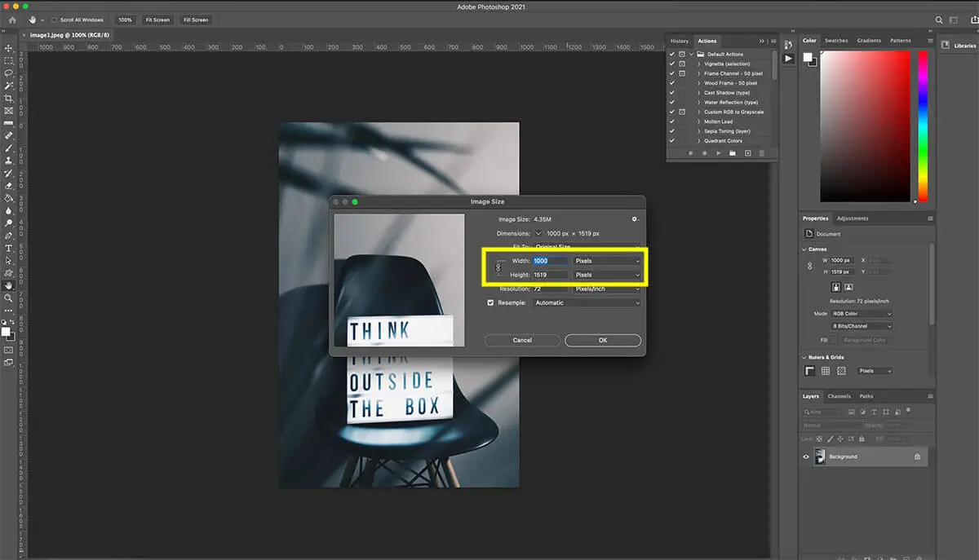979x560 pixels.
Task: Select the Pen tool
Action: [9, 236]
